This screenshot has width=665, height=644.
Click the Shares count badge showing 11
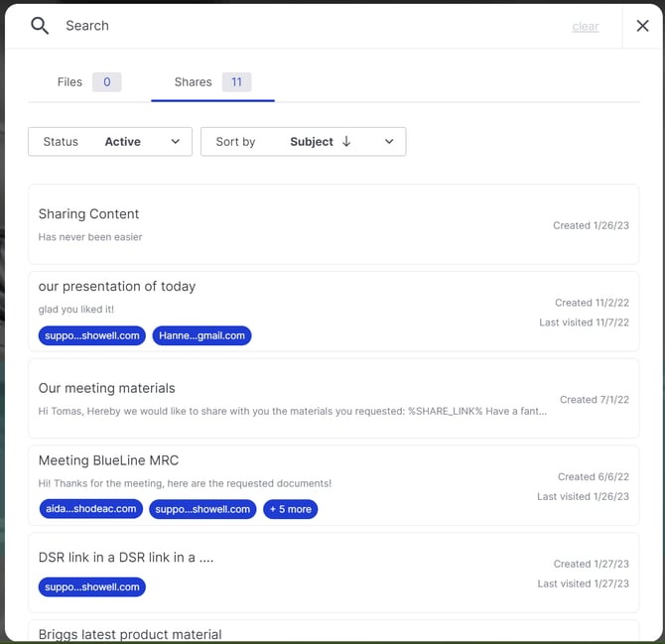pyautogui.click(x=236, y=82)
